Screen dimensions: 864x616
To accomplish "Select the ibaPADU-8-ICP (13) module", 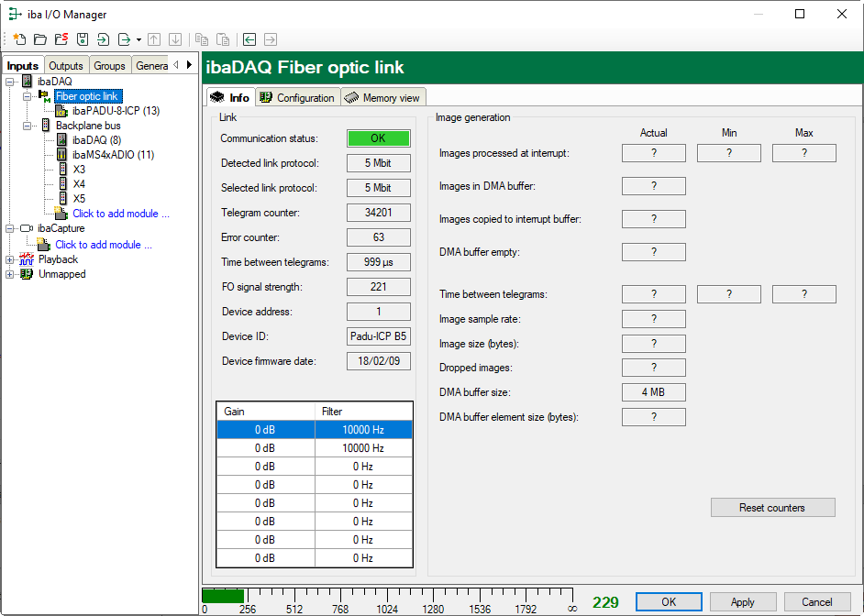I will [x=116, y=111].
